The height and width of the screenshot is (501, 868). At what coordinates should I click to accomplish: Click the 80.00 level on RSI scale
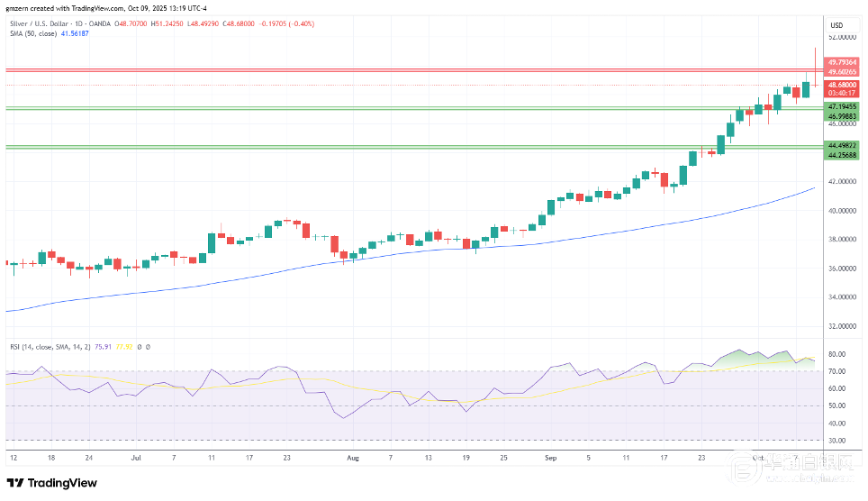(x=836, y=354)
